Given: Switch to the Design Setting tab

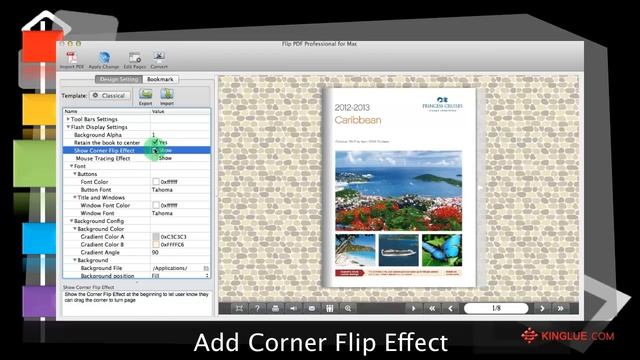Looking at the screenshot, I should (119, 79).
